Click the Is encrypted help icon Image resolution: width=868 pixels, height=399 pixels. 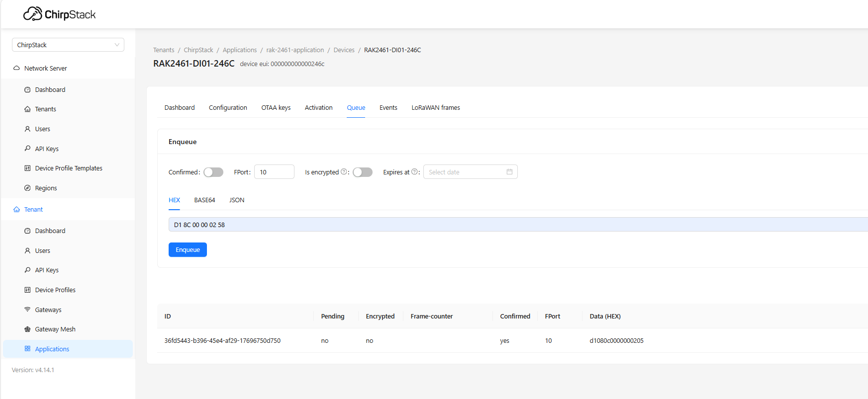[344, 172]
